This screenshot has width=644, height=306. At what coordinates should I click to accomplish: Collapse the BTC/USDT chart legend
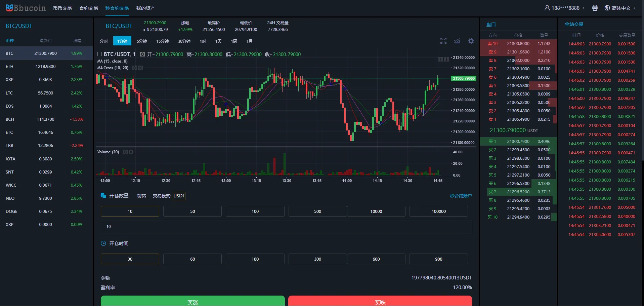click(99, 54)
